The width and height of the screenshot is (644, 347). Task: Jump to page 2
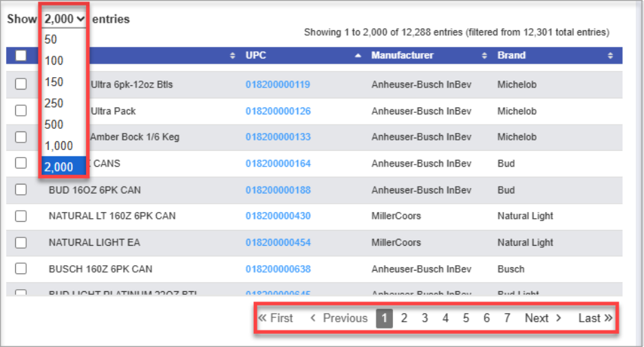pyautogui.click(x=404, y=318)
